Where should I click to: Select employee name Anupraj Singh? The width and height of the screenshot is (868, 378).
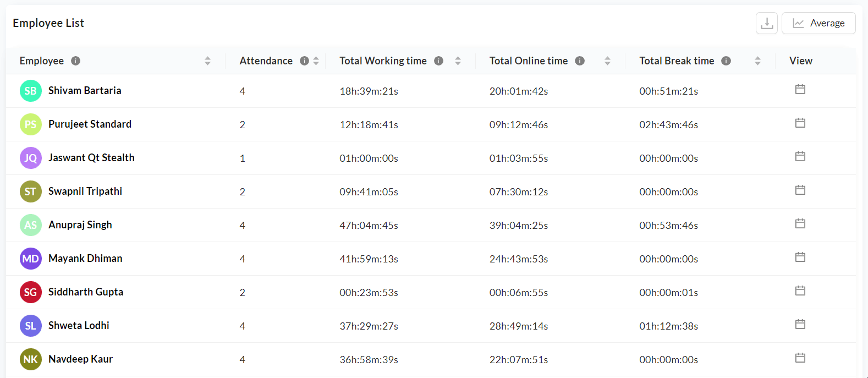(x=80, y=225)
